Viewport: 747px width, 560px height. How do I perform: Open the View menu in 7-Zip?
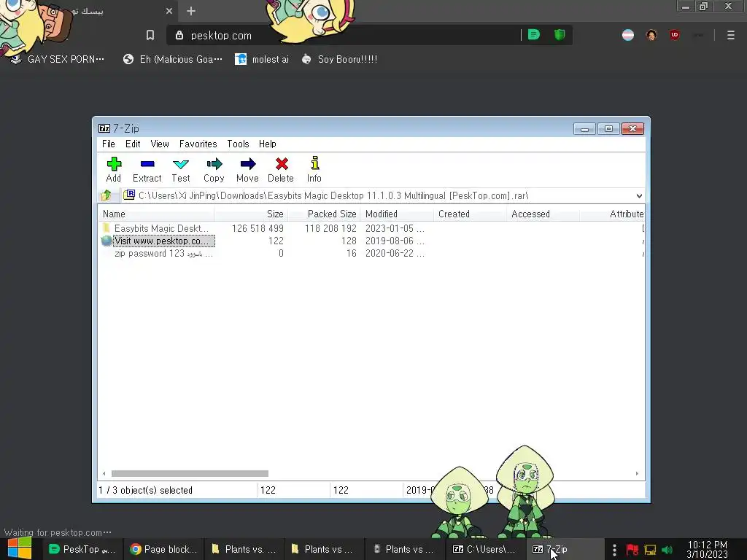160,144
